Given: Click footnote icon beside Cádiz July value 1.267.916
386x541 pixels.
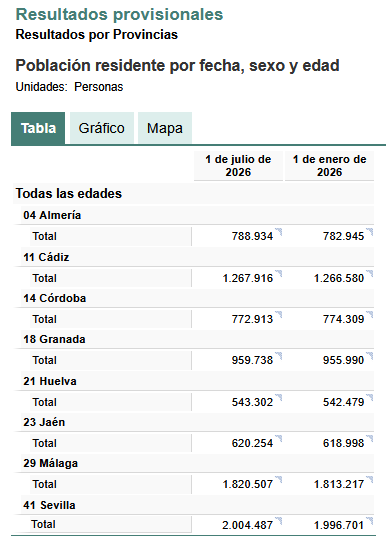Looking at the screenshot, I should coord(278,274).
